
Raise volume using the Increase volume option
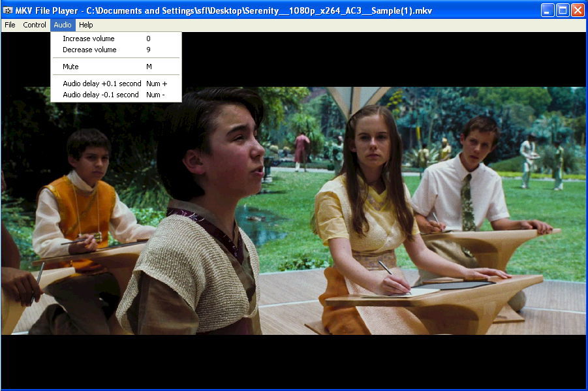coord(89,39)
